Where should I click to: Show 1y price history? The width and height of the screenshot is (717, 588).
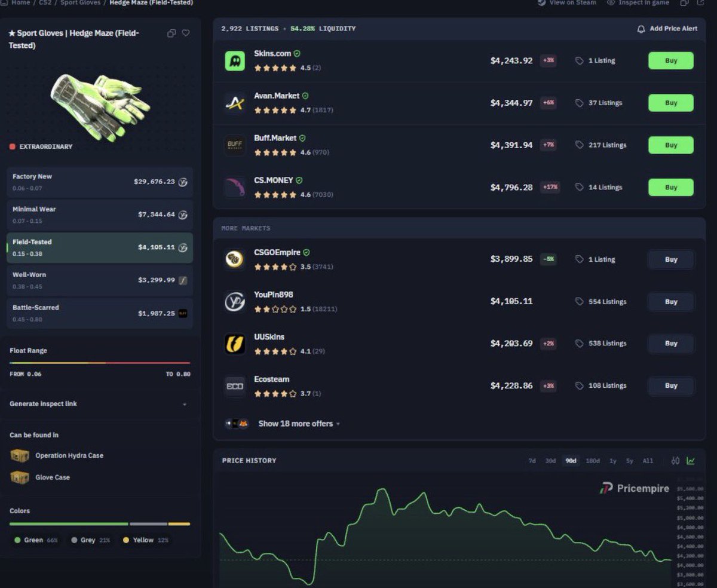coord(613,461)
